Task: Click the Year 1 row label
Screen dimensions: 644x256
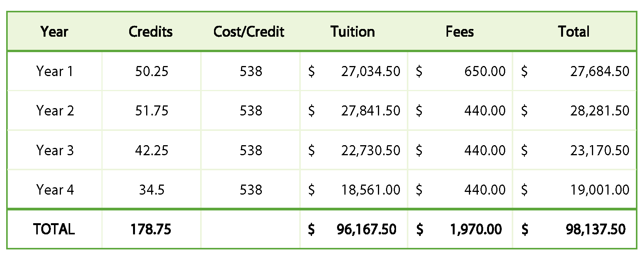Action: click(x=54, y=71)
